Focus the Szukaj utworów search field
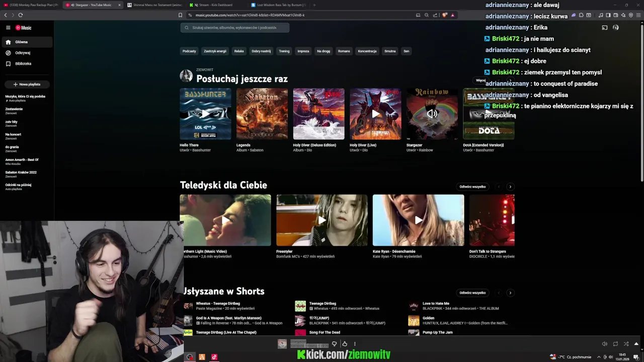This screenshot has height=362, width=644. [x=235, y=28]
